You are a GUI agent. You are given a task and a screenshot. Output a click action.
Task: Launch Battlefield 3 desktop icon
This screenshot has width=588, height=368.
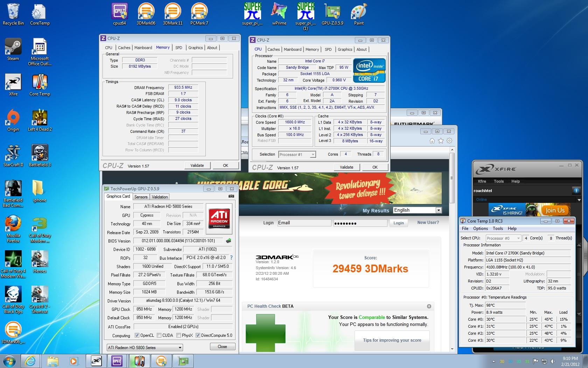40,156
